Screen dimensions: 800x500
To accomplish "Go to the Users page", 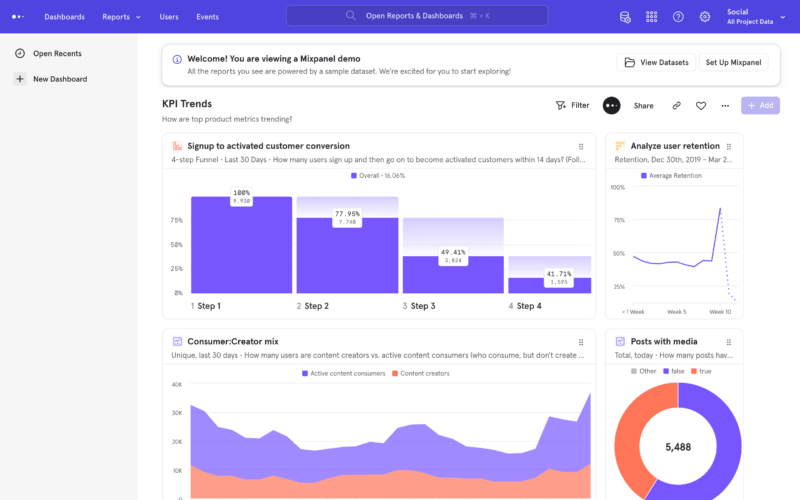I will pyautogui.click(x=169, y=17).
